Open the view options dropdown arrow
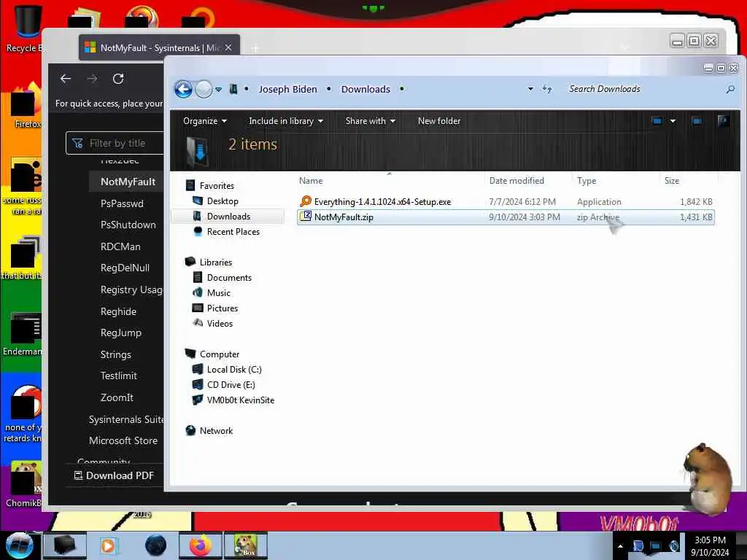The height and width of the screenshot is (560, 747). click(x=673, y=121)
